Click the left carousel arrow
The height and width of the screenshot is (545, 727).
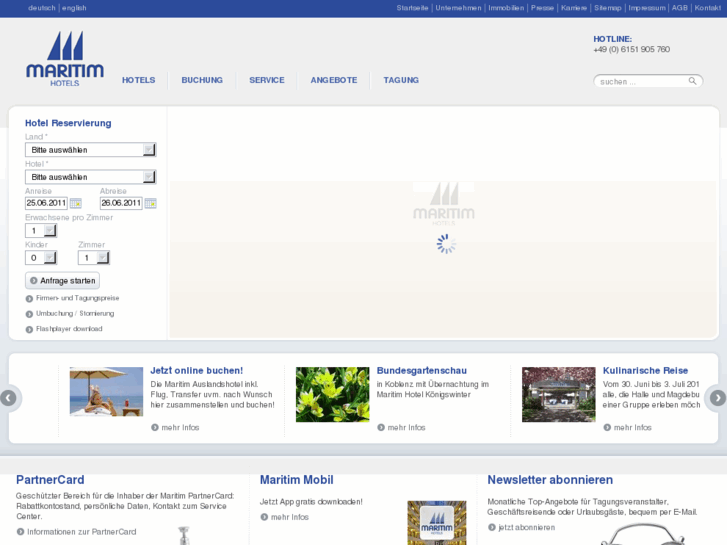pos(8,398)
